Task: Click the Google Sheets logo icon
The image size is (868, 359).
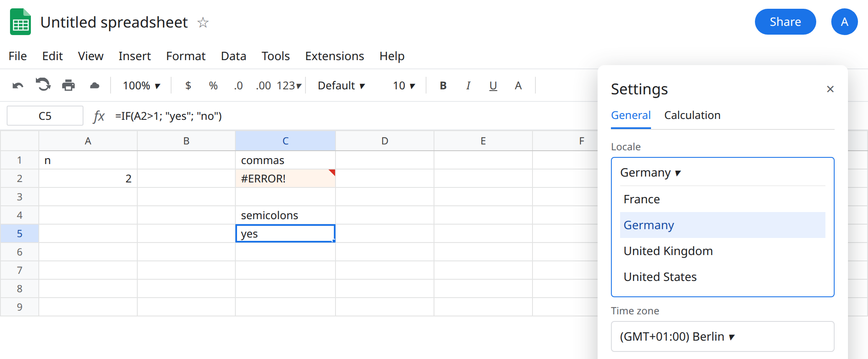Action: pyautogui.click(x=20, y=22)
